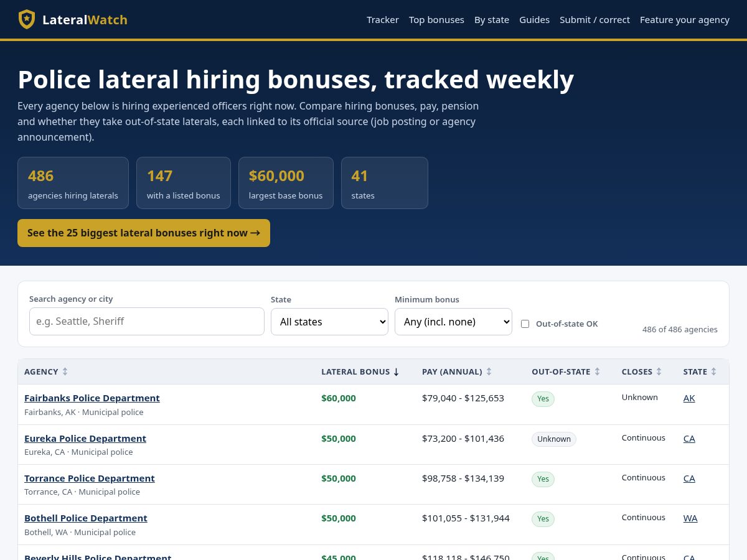The image size is (747, 560).
Task: Click the 41 states stat card
Action: tap(385, 183)
